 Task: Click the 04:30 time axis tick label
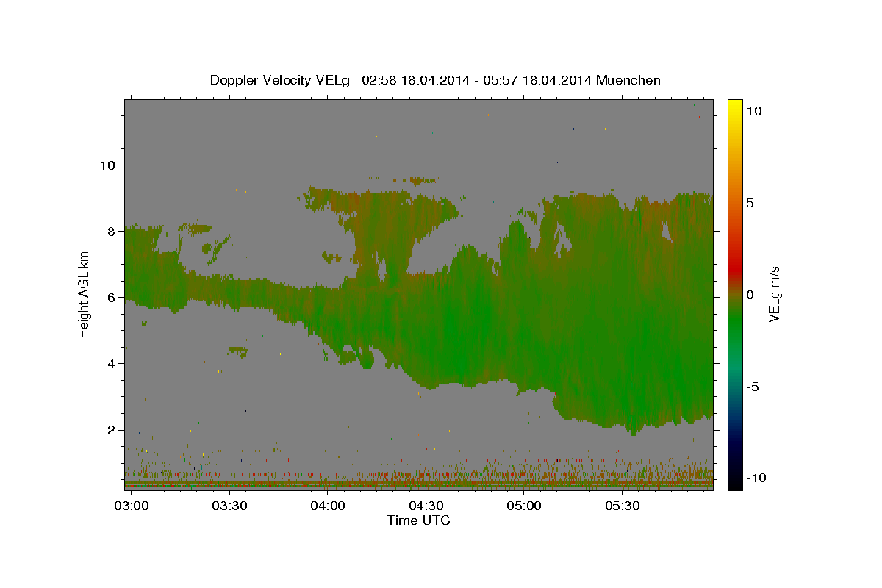pyautogui.click(x=426, y=506)
